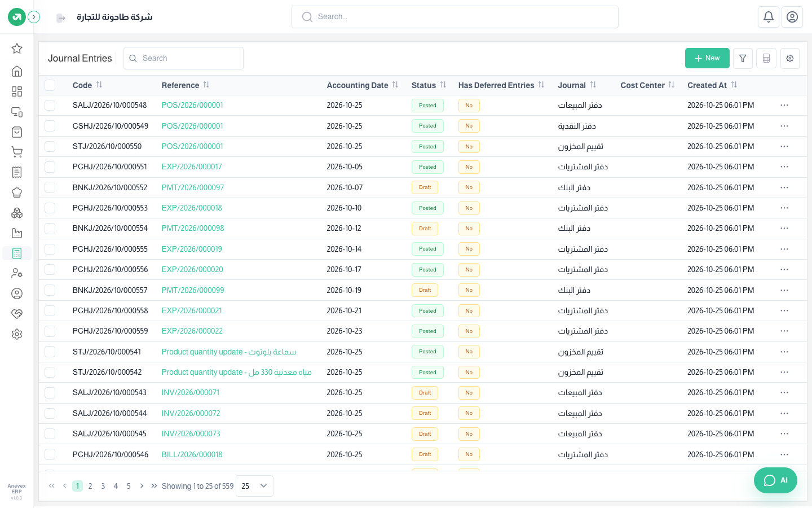Screen dimensions: 812x508
Task: Open the notifications bell
Action: [769, 17]
